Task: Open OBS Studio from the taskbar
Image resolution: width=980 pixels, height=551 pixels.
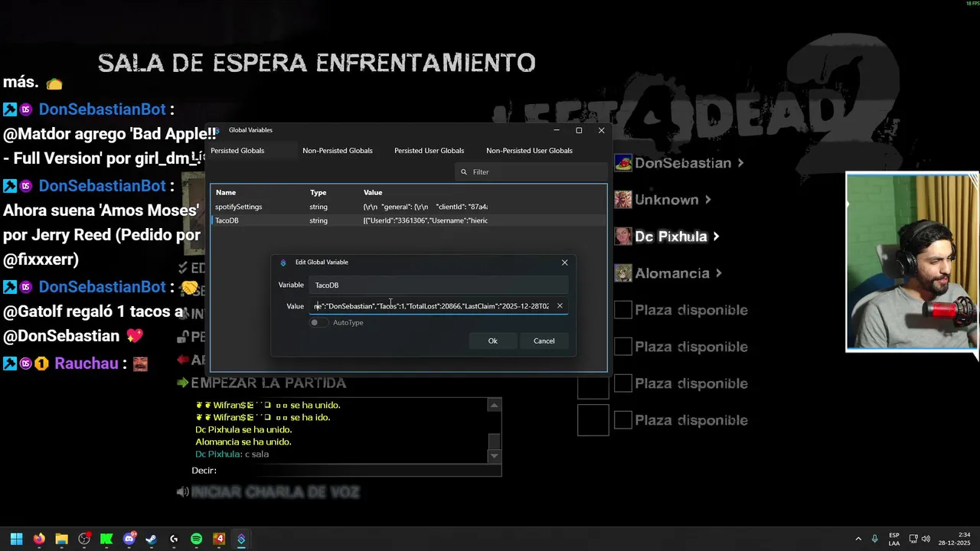Action: (84, 539)
